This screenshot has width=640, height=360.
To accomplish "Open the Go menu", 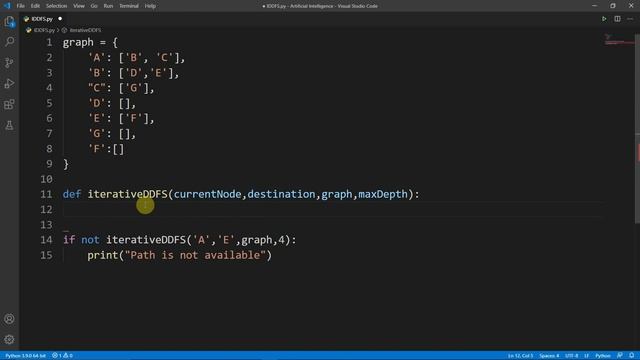I will coord(94,6).
